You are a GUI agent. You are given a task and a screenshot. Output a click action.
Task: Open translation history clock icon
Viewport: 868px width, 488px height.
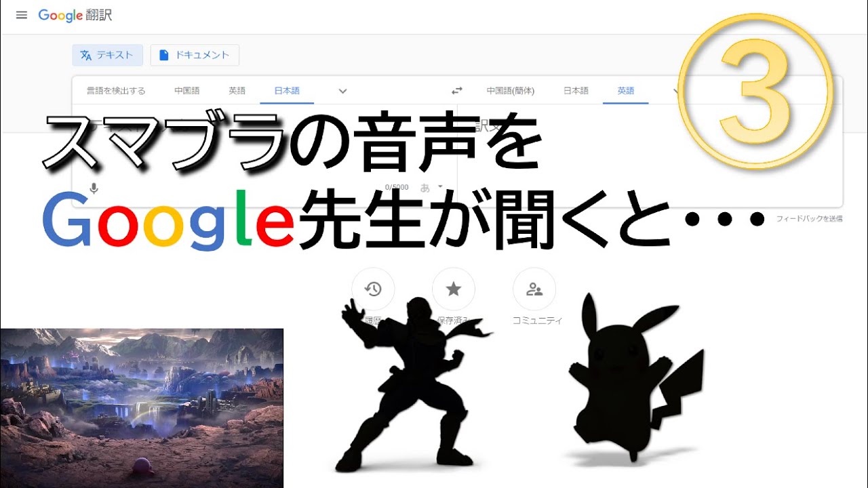[372, 289]
